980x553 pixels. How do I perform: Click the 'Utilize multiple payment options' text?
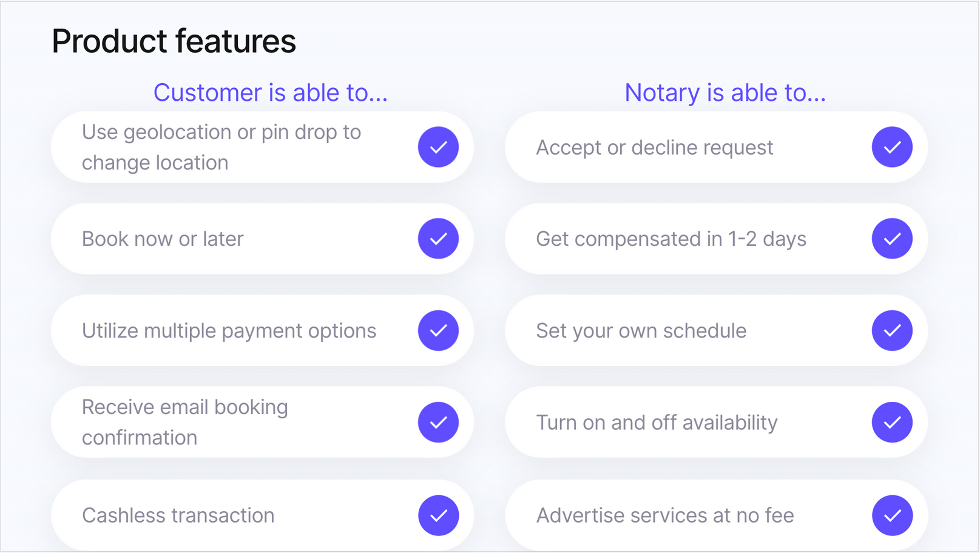[229, 331]
